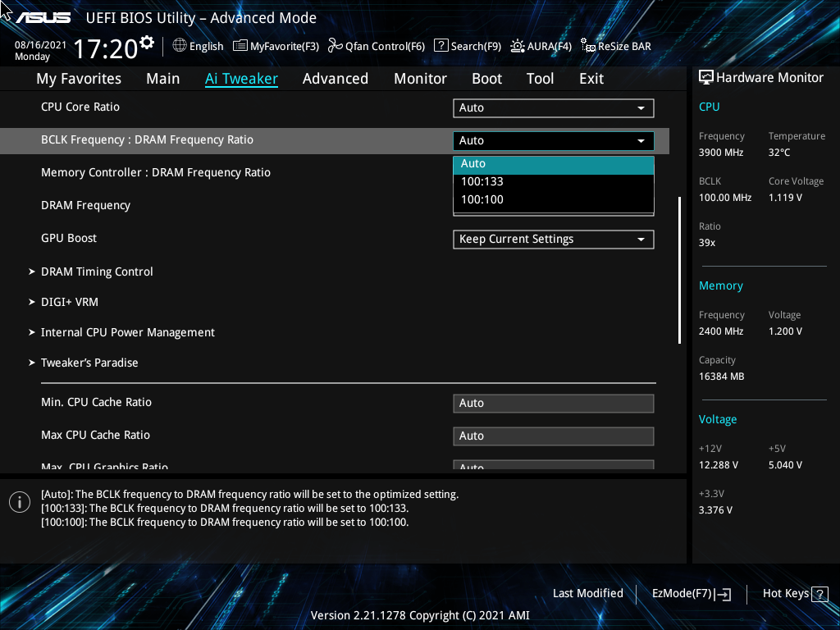This screenshot has height=630, width=840.
Task: Select the DRAM Frequency row
Action: click(x=335, y=205)
